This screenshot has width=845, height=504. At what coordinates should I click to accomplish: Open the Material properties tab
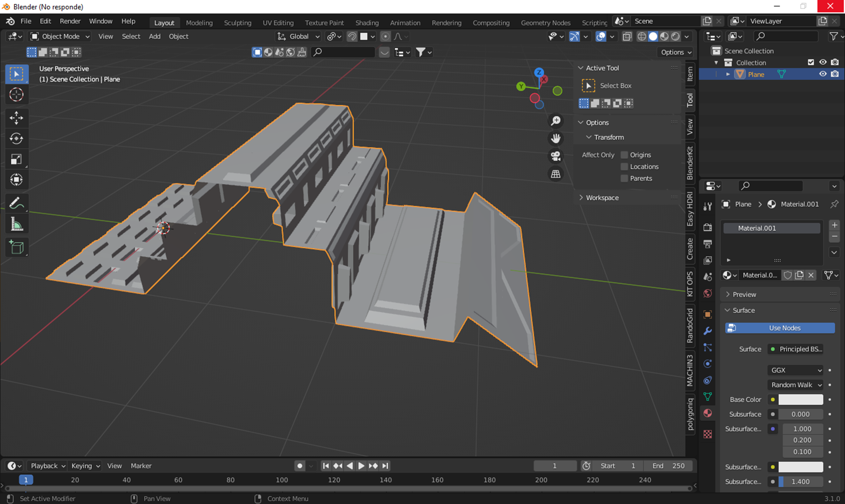(x=707, y=413)
